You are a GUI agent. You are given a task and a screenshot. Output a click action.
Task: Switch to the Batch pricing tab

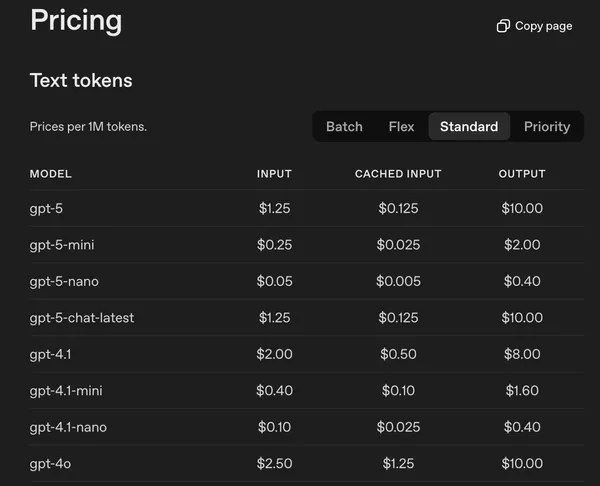pyautogui.click(x=344, y=127)
